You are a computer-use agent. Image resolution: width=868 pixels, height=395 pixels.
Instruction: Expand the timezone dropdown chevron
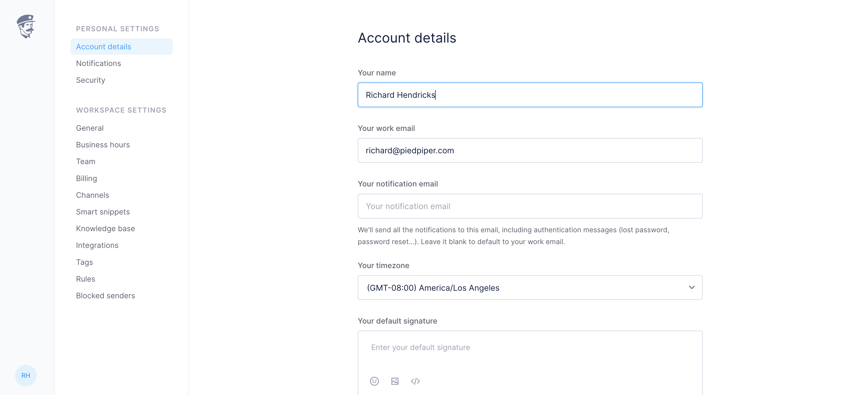[x=692, y=287]
